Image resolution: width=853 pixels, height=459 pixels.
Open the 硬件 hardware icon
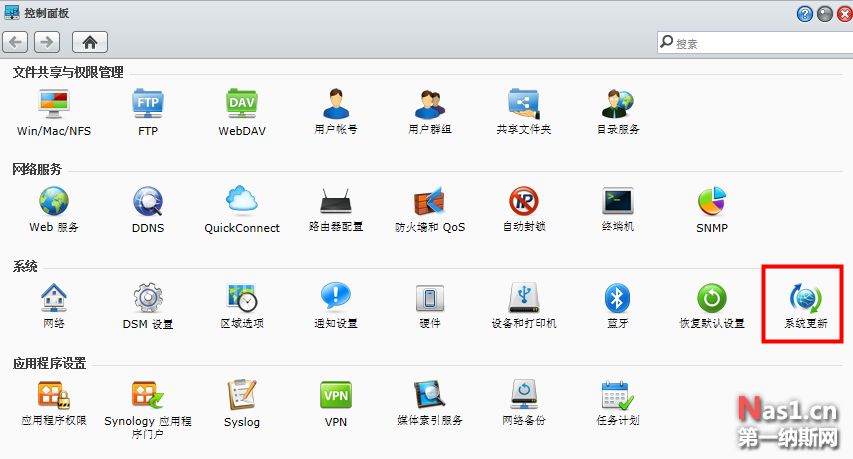[430, 299]
